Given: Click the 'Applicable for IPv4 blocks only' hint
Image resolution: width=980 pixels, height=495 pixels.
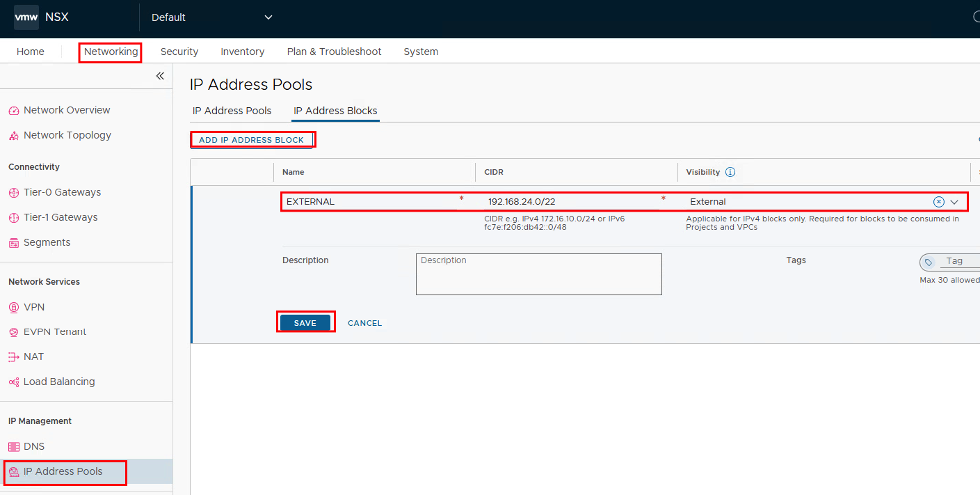Looking at the screenshot, I should 823,223.
